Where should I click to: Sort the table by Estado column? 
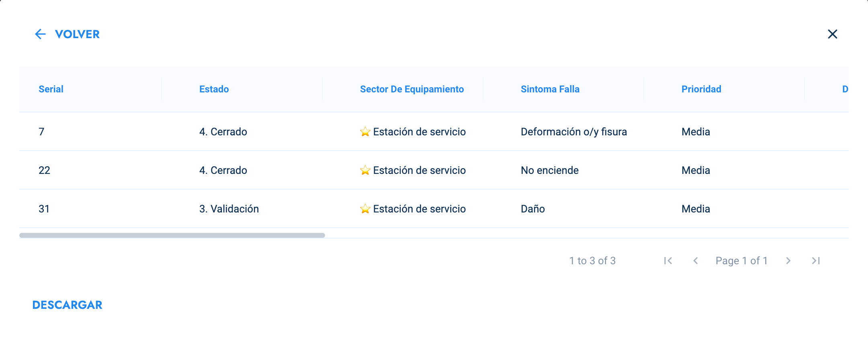point(214,89)
